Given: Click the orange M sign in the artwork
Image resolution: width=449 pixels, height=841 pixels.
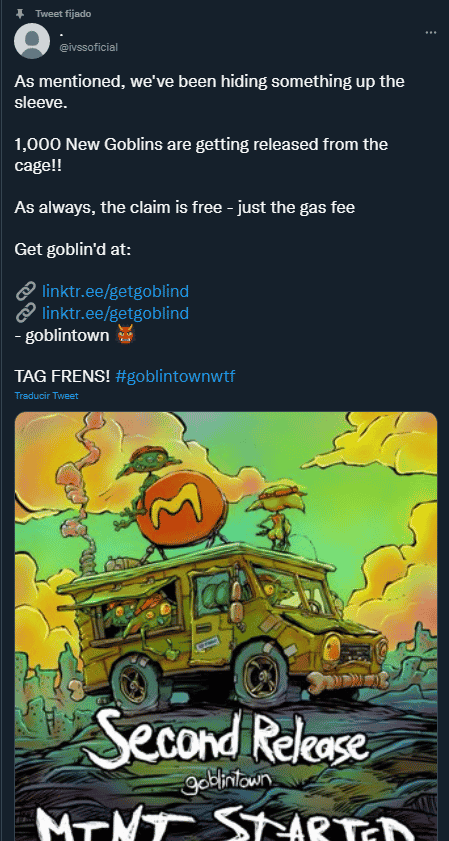Looking at the screenshot, I should pyautogui.click(x=183, y=507).
